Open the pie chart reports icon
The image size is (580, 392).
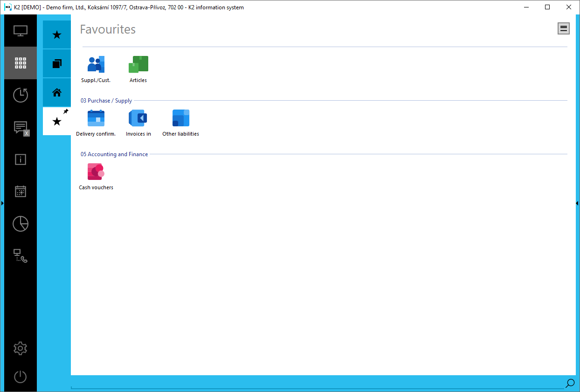click(x=21, y=224)
